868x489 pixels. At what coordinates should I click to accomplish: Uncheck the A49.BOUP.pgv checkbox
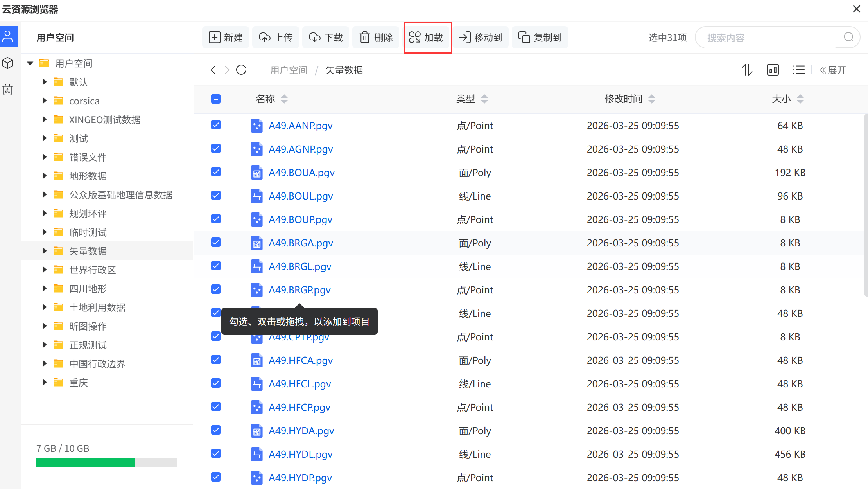pos(216,219)
